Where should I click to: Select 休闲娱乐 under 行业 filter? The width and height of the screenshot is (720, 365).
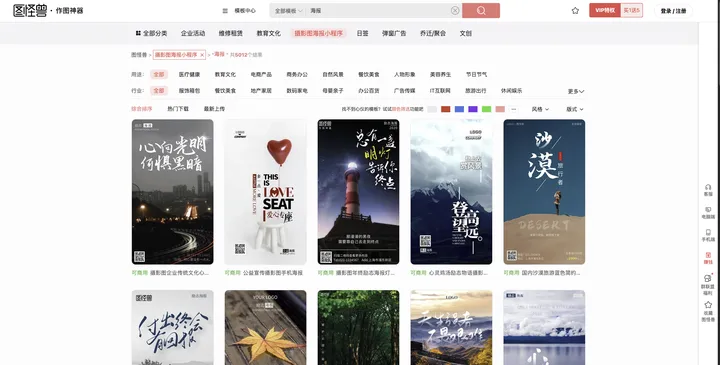[x=511, y=91]
